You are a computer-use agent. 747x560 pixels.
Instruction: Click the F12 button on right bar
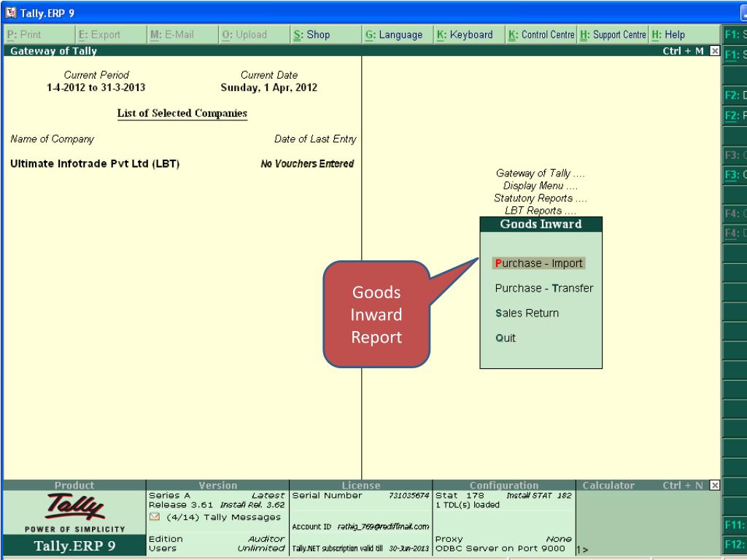click(x=735, y=544)
